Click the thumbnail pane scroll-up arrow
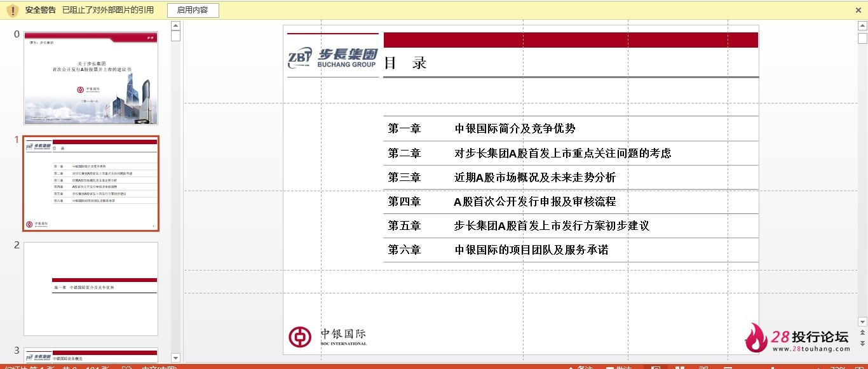 176,25
